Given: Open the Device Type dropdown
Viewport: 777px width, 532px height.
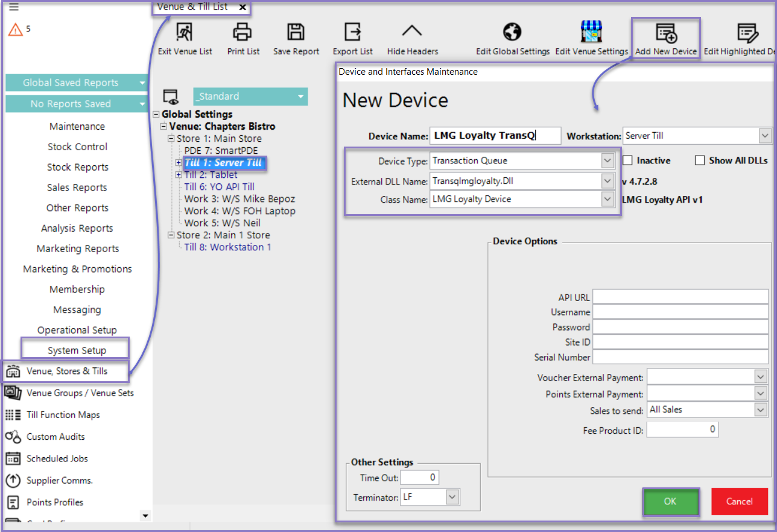Looking at the screenshot, I should coord(607,161).
